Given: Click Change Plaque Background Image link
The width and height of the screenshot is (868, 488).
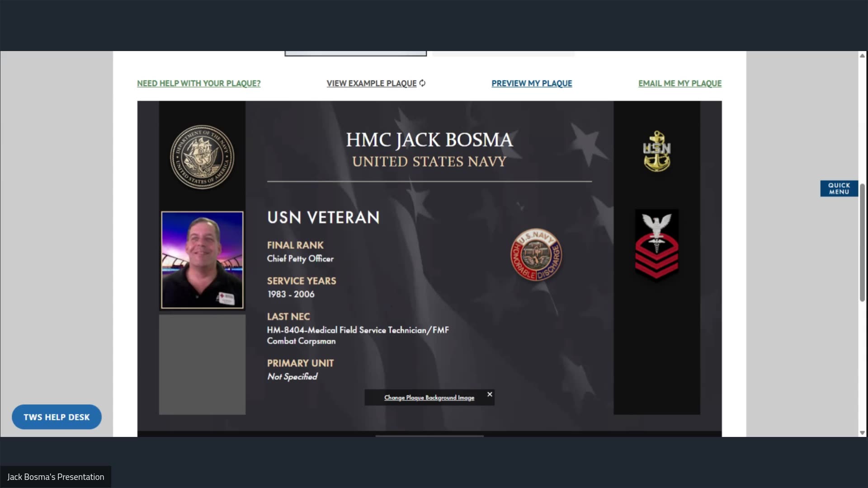Looking at the screenshot, I should [x=429, y=398].
